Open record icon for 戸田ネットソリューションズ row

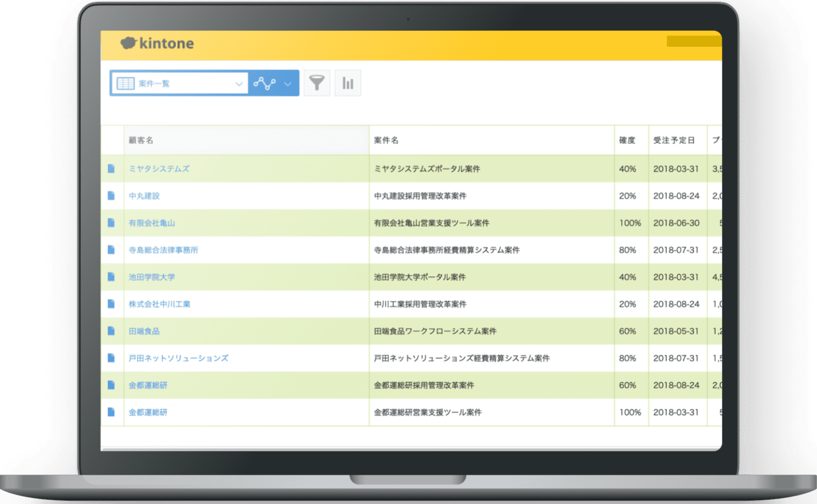coord(111,358)
